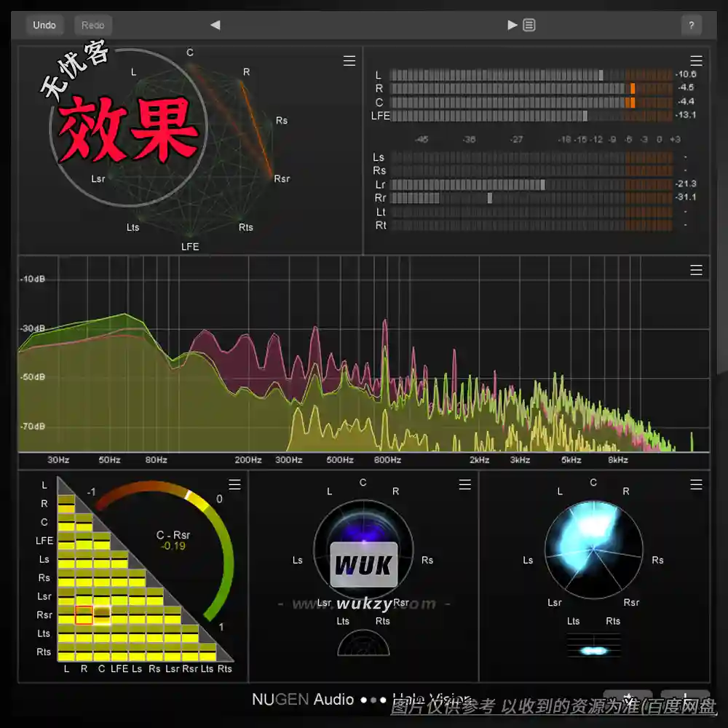
Task: Open the center stereo image panel menu
Action: [x=465, y=483]
